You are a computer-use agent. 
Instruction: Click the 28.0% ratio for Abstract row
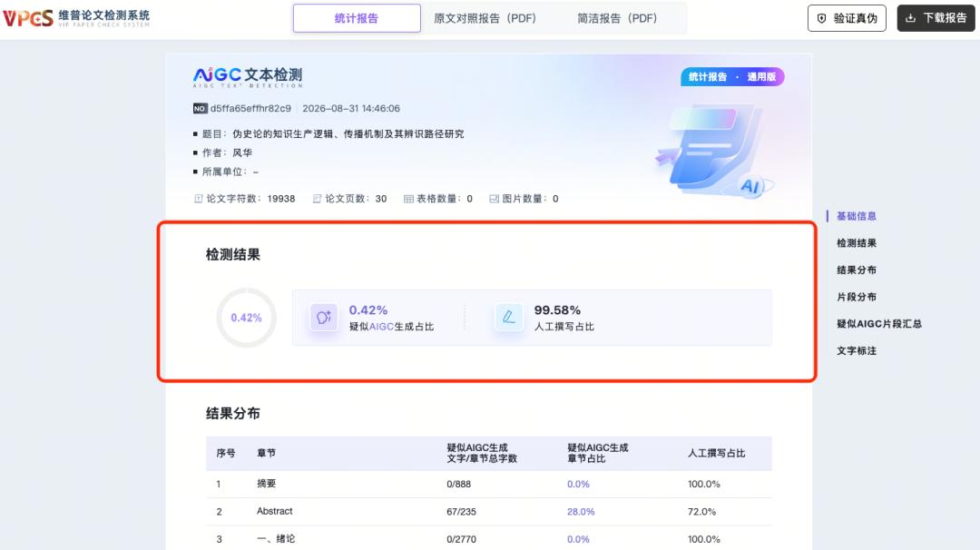click(581, 511)
